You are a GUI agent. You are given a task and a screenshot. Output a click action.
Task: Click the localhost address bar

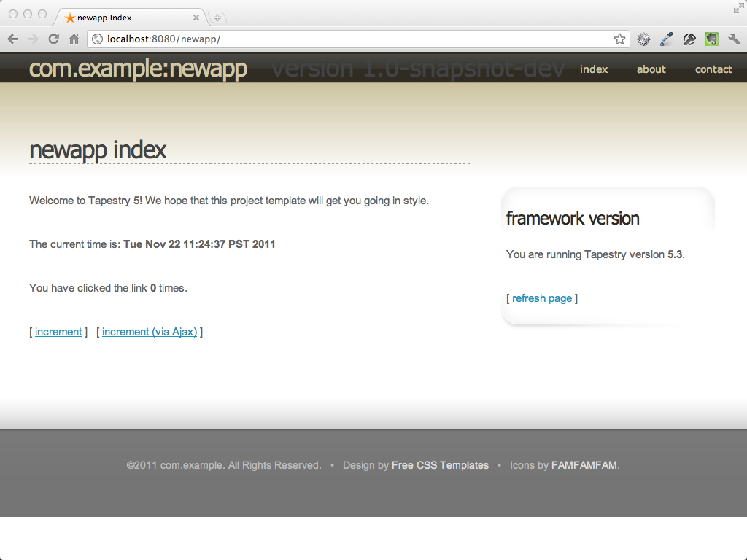pos(350,39)
